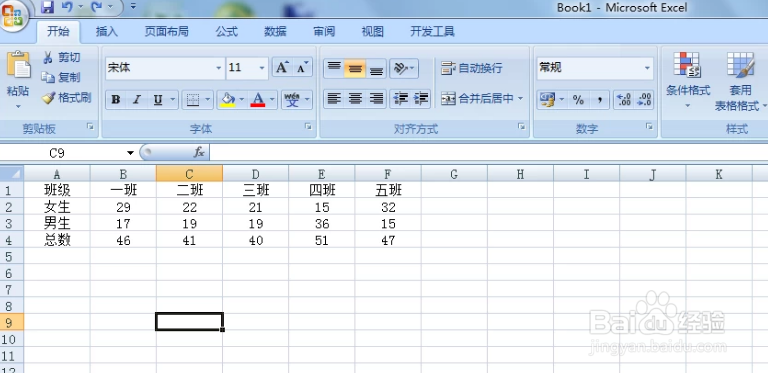Open text orientation options
Viewport: 768px width, 373px height.
pos(404,68)
